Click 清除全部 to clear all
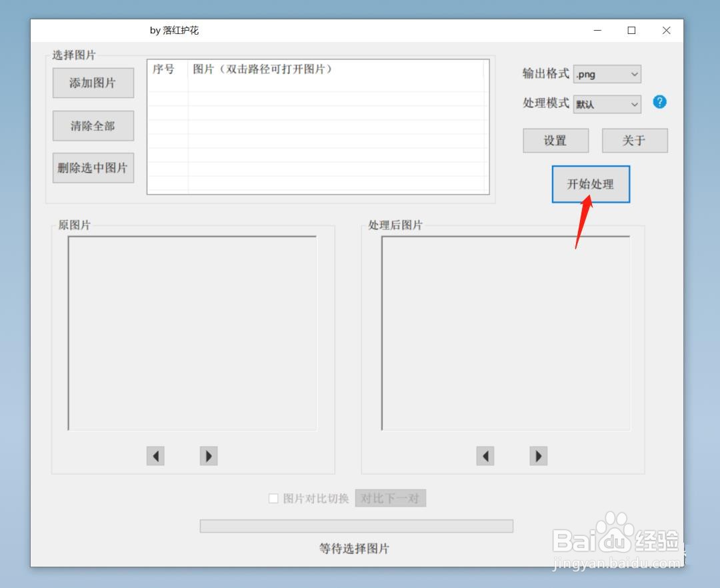Image resolution: width=720 pixels, height=588 pixels. [93, 125]
